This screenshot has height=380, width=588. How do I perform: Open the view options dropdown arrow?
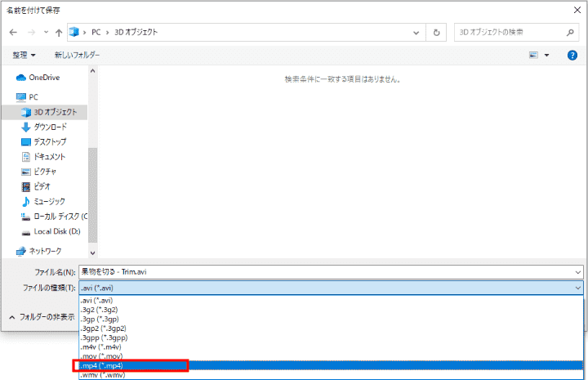(x=546, y=55)
